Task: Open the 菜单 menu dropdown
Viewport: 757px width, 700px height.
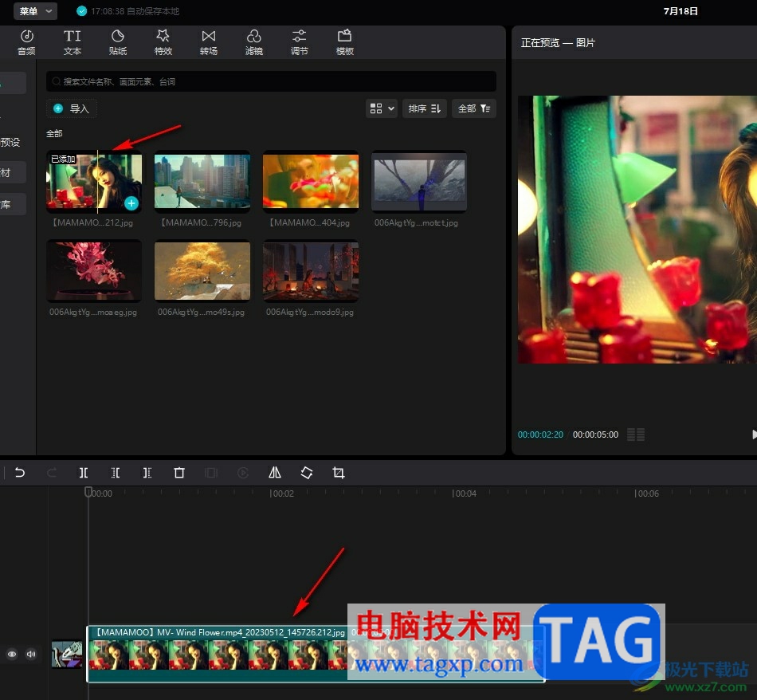Action: 35,11
